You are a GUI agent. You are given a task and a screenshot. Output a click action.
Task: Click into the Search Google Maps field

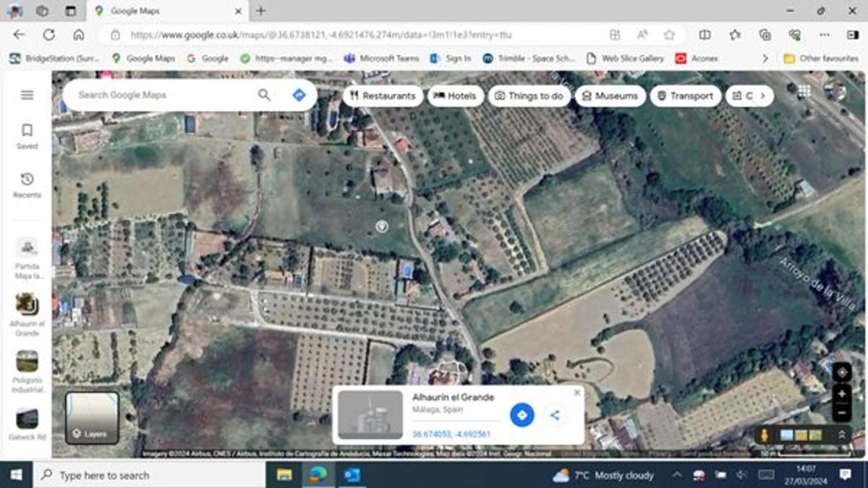coord(163,95)
